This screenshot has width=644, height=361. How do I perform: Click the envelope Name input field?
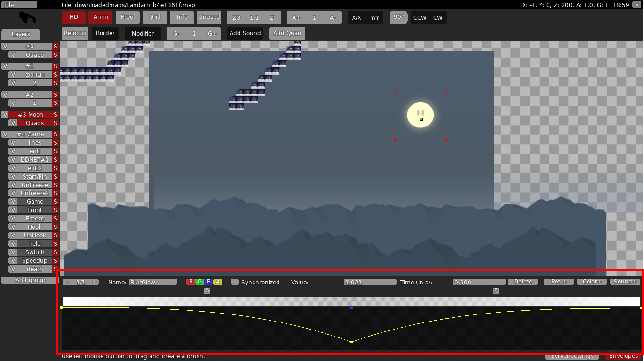[x=153, y=283]
